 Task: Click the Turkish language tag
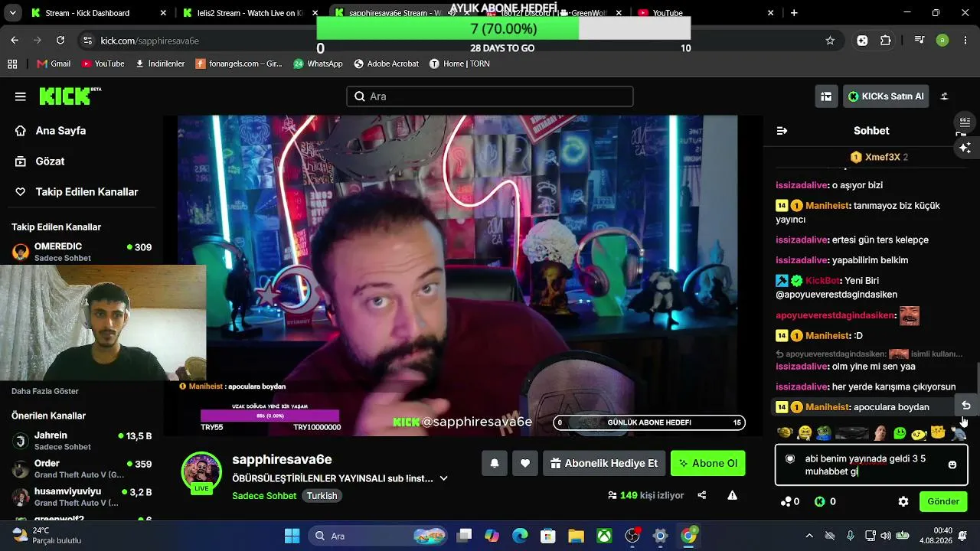(x=322, y=496)
